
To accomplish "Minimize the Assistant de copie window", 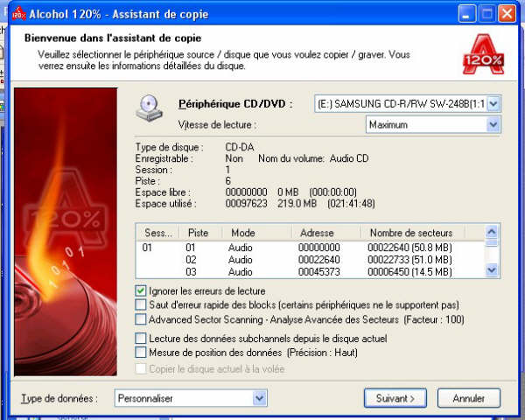I will [x=466, y=14].
